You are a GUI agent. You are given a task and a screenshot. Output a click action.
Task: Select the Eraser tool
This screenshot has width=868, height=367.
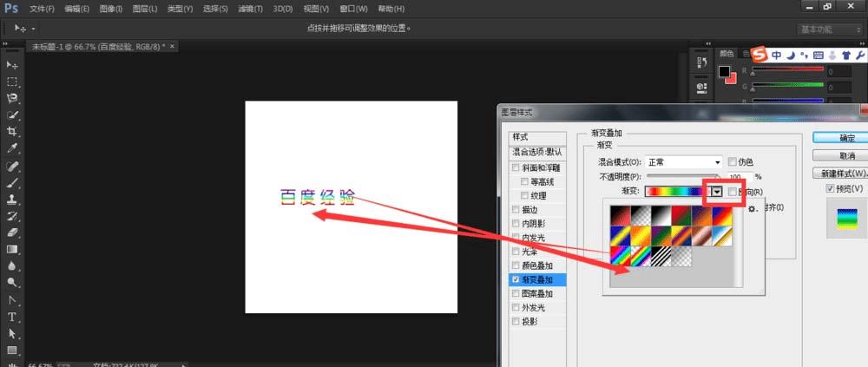(12, 233)
